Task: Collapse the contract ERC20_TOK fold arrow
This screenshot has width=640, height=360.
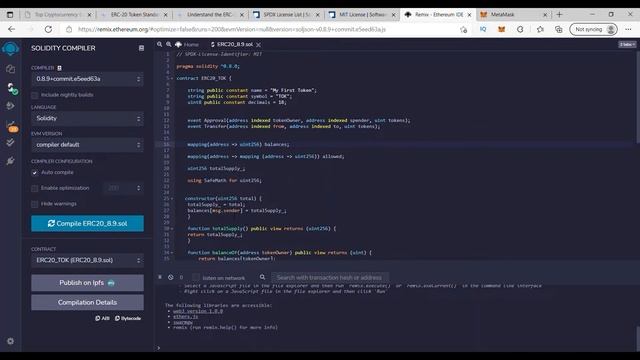Action: [x=172, y=78]
